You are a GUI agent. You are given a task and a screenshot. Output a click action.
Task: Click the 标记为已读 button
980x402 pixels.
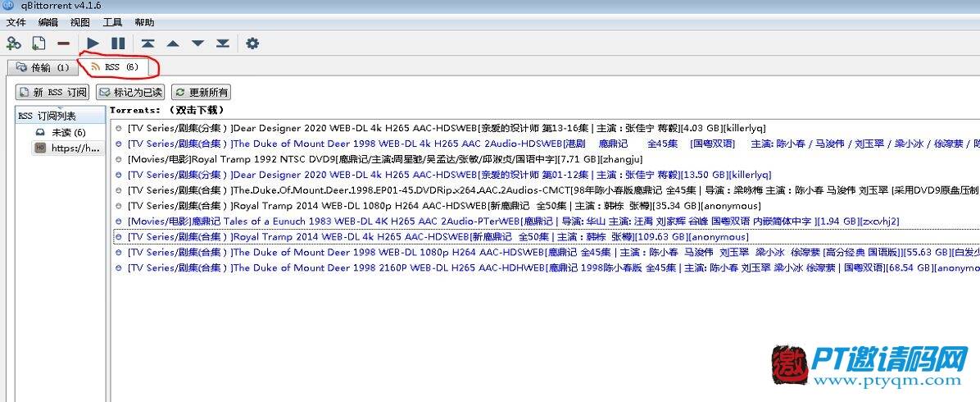tap(130, 92)
